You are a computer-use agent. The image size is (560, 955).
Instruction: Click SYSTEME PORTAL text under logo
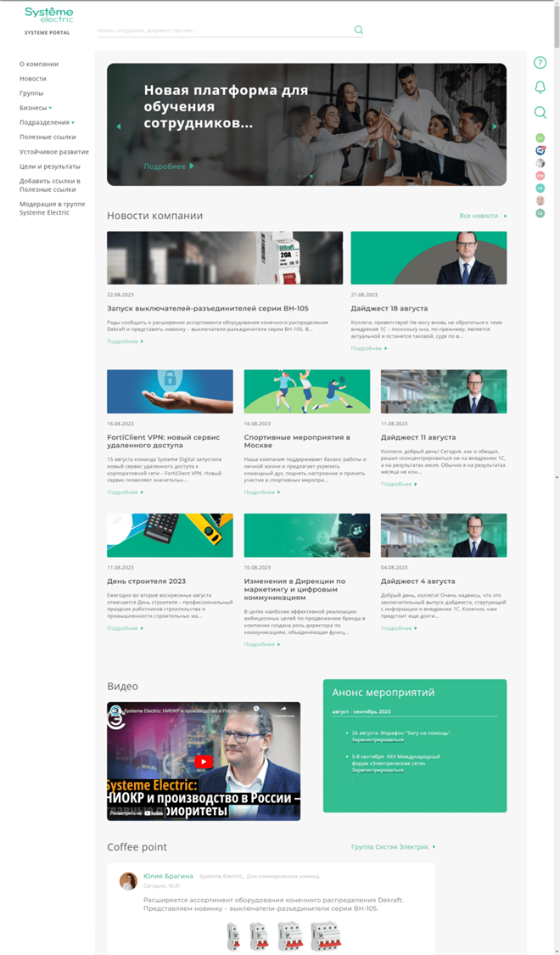pyautogui.click(x=47, y=32)
